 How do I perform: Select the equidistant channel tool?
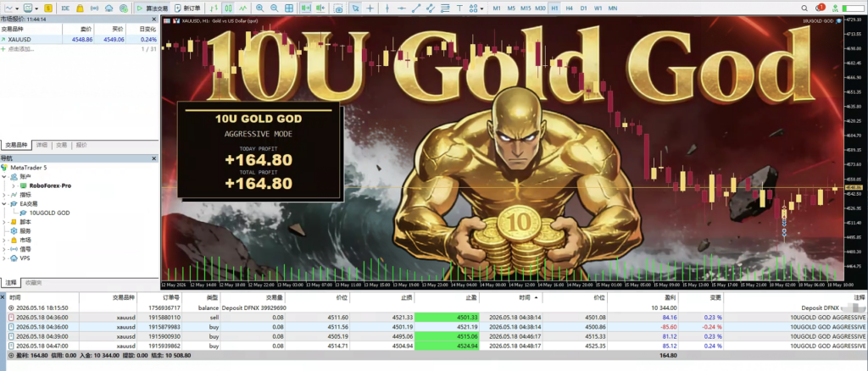click(x=431, y=8)
